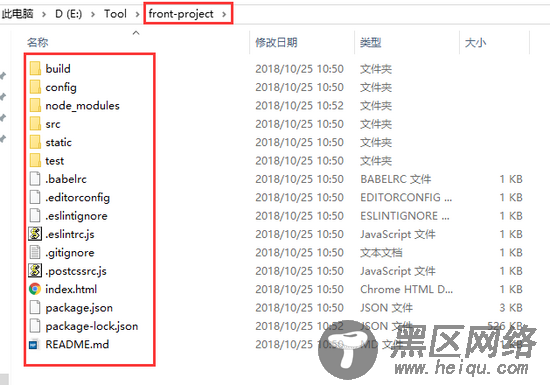The image size is (550, 385).
Task: Select the test folder name
Action: pyautogui.click(x=55, y=161)
